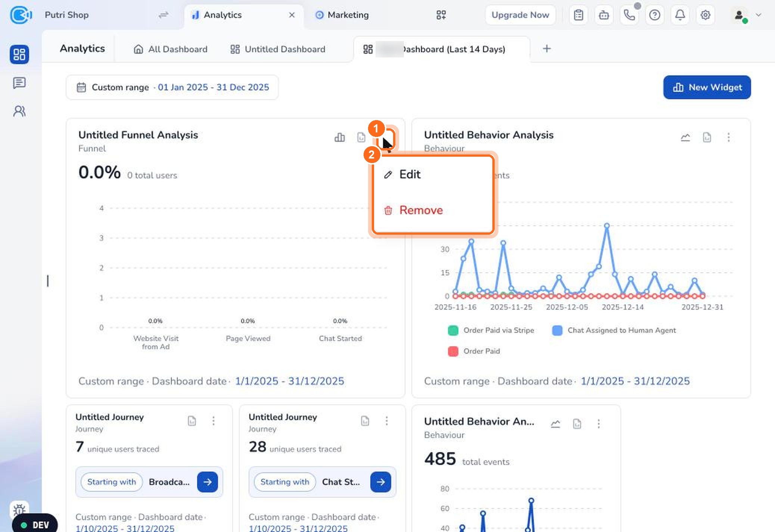Image resolution: width=775 pixels, height=532 pixels.
Task: Open the contacts sidebar icon
Action: (19, 111)
